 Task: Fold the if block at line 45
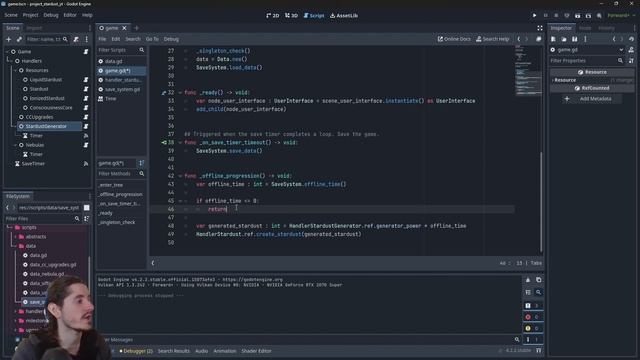[180, 201]
